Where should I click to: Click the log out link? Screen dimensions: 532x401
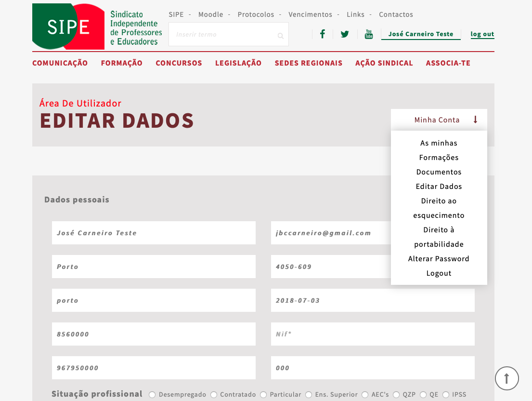482,34
